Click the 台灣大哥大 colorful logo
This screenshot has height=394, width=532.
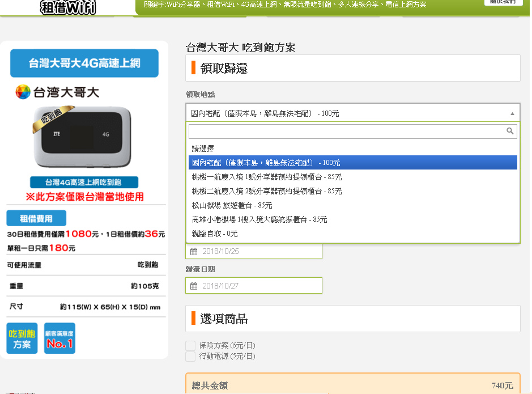(x=23, y=92)
